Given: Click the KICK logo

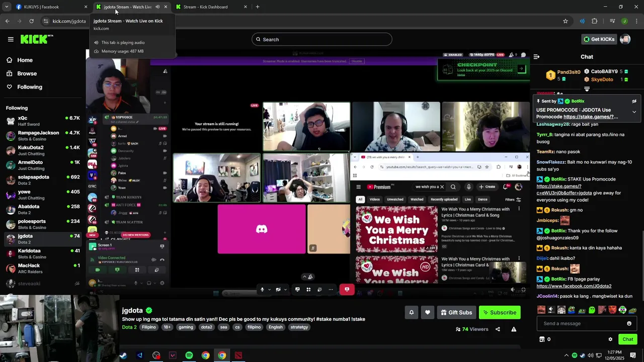Looking at the screenshot, I should pos(36,39).
